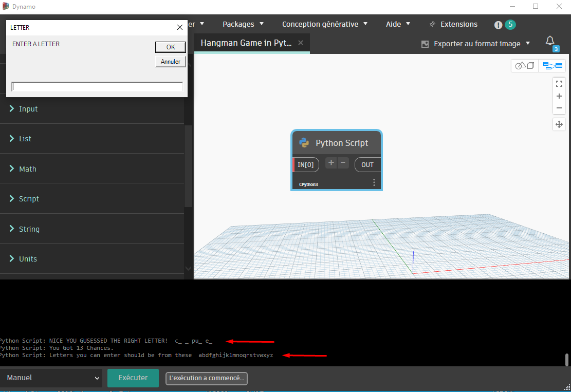Open the Aide menu

tap(398, 24)
